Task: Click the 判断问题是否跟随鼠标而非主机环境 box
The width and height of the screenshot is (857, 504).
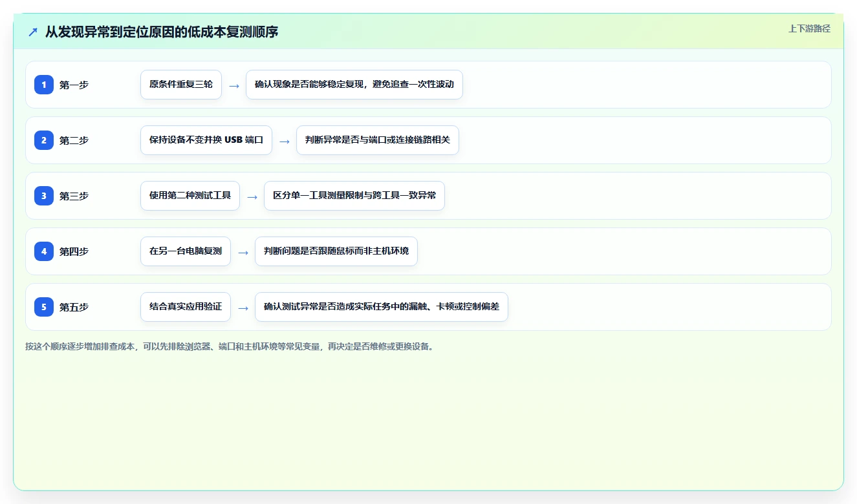Action: (x=336, y=251)
